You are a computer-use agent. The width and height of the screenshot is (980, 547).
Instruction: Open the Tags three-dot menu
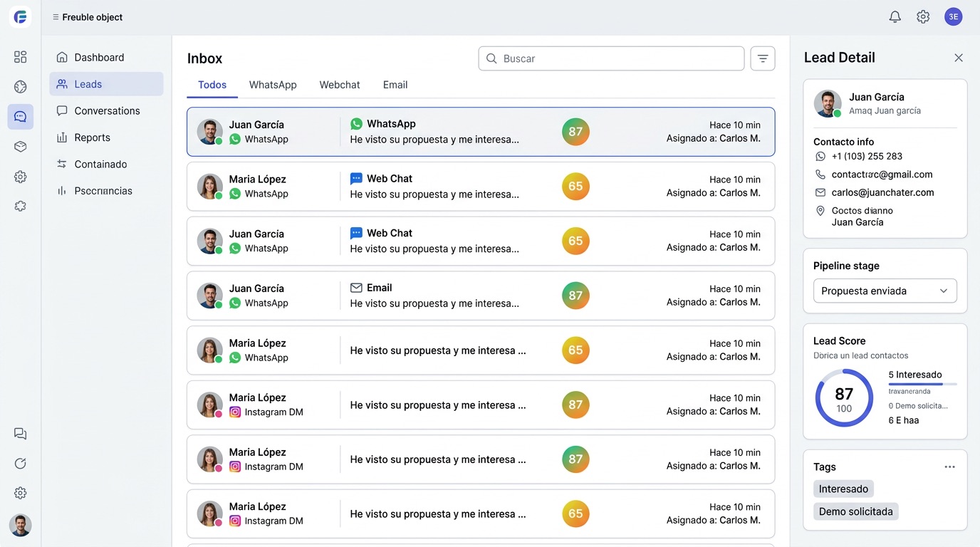coord(949,467)
